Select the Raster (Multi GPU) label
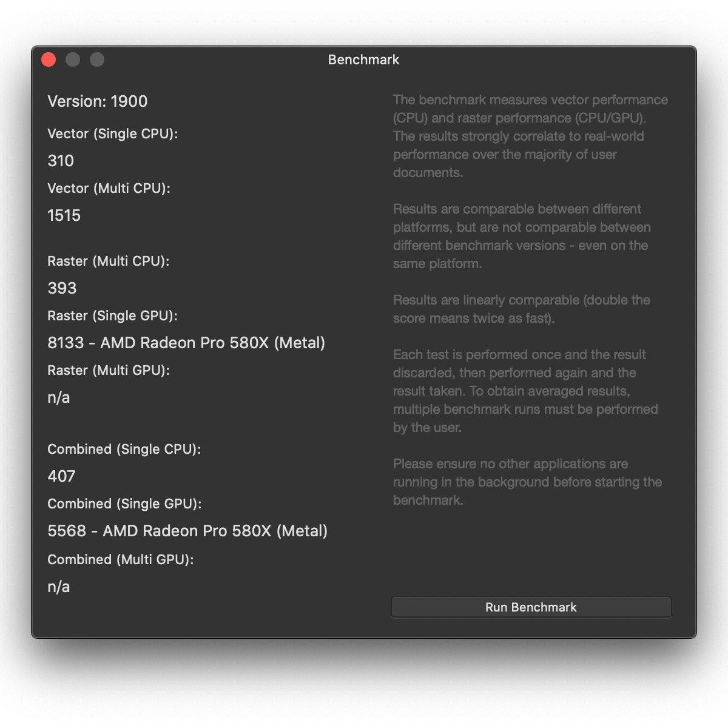The height and width of the screenshot is (728, 728). [109, 371]
